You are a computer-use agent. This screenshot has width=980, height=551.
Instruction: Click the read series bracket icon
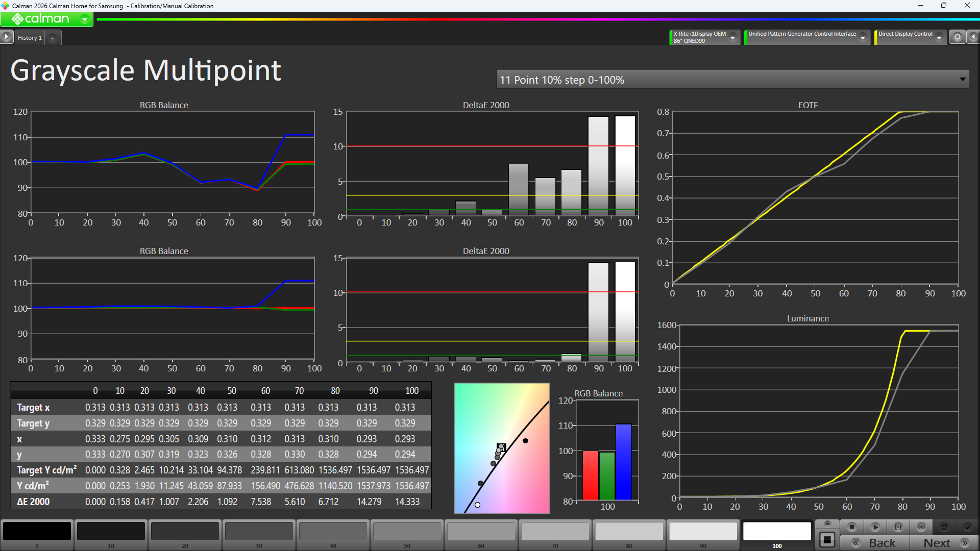(898, 527)
